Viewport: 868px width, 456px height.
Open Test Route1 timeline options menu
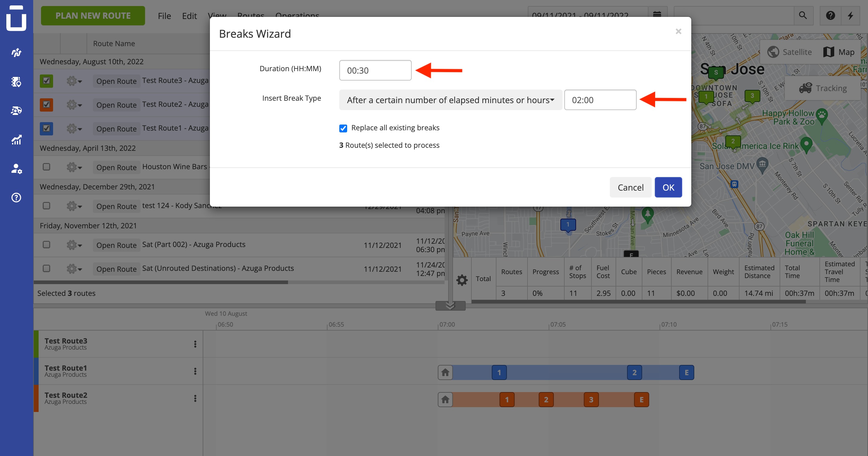point(195,371)
